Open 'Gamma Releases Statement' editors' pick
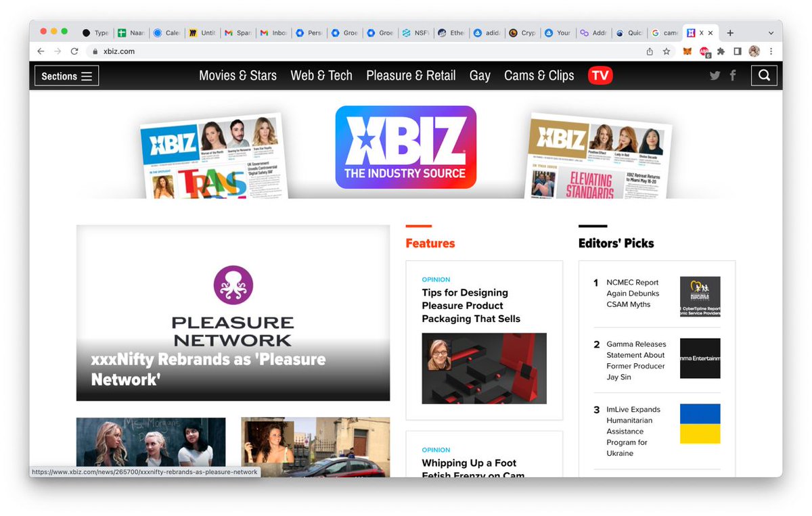The height and width of the screenshot is (516, 812). [x=636, y=360]
